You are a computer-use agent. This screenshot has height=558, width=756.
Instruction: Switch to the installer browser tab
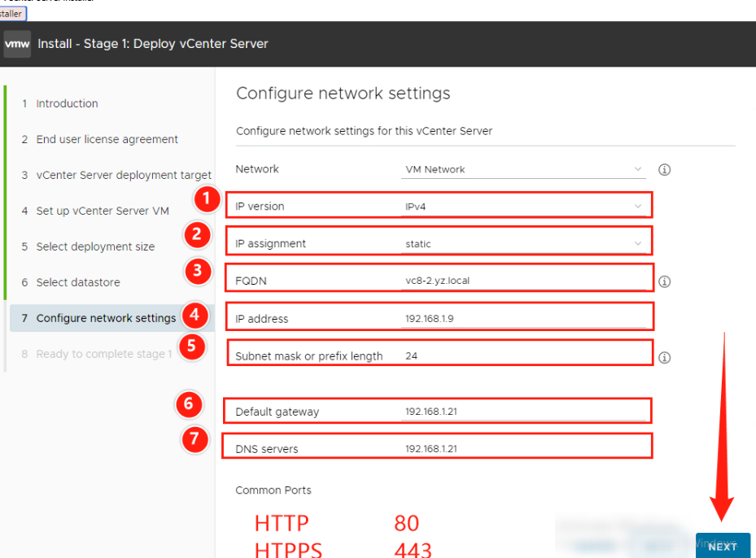15,14
